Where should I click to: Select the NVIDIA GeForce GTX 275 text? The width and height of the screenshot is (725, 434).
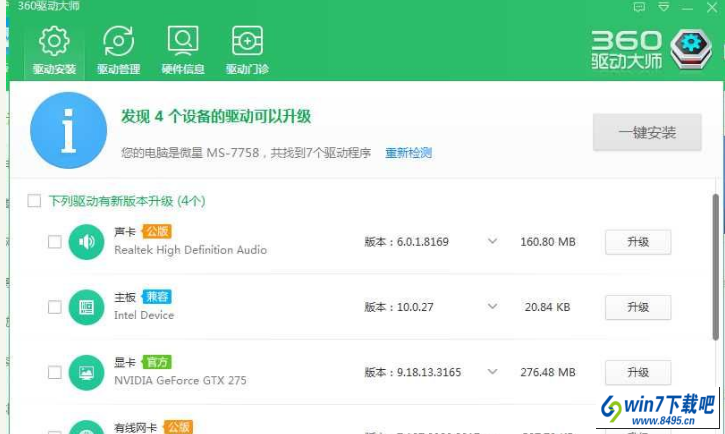click(x=180, y=380)
